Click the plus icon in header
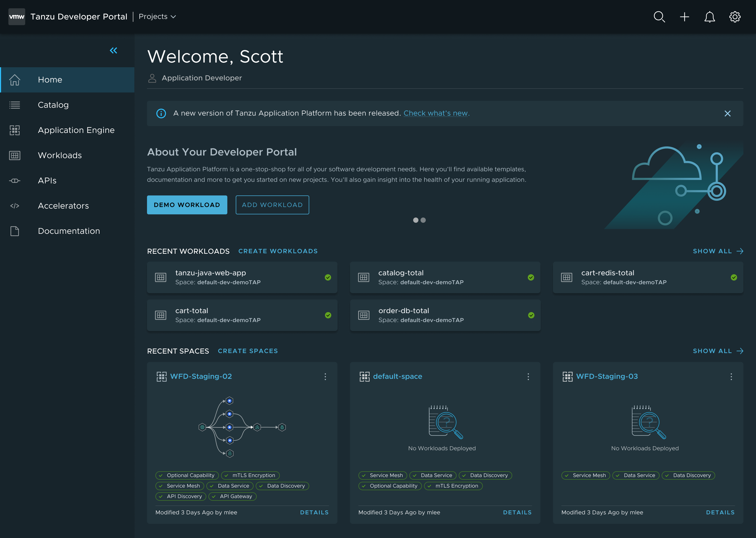Viewport: 756px width, 538px height. pos(685,17)
